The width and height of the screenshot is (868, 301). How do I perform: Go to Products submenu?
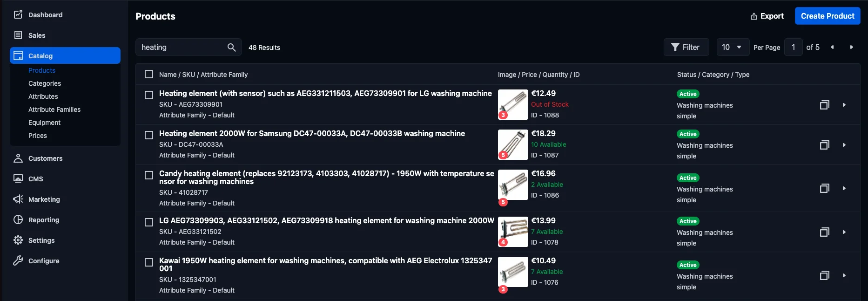tap(42, 70)
